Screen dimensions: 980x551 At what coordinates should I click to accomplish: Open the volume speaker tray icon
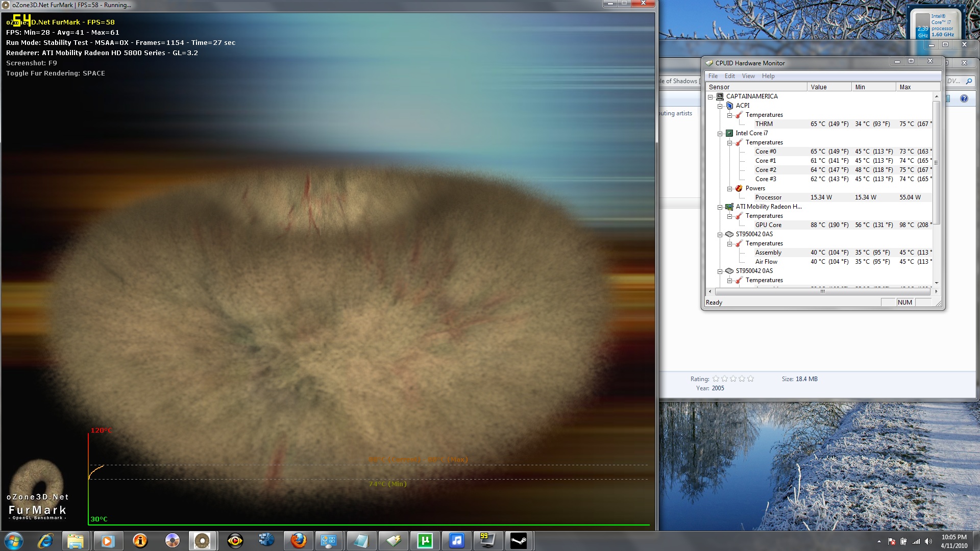928,541
